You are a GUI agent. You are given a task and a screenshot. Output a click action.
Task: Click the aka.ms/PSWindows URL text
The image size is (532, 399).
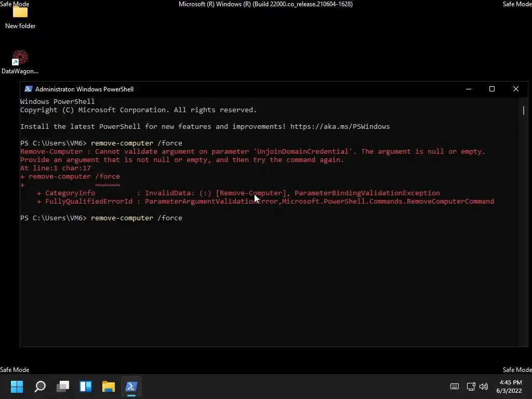coord(340,127)
